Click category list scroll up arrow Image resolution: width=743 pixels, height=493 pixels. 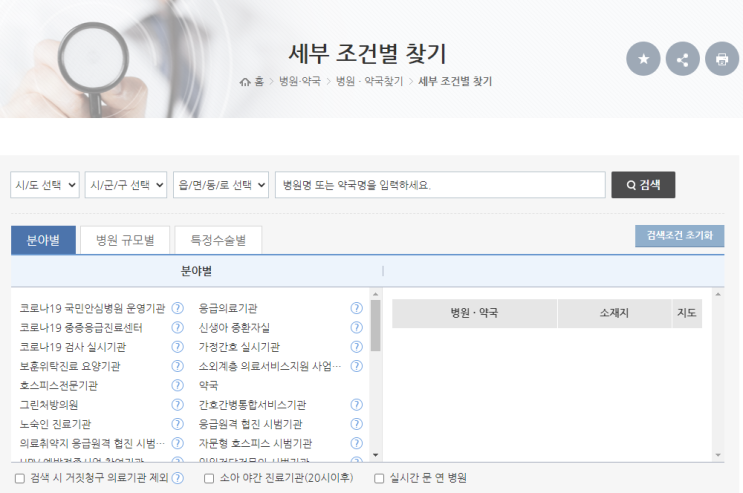(375, 294)
